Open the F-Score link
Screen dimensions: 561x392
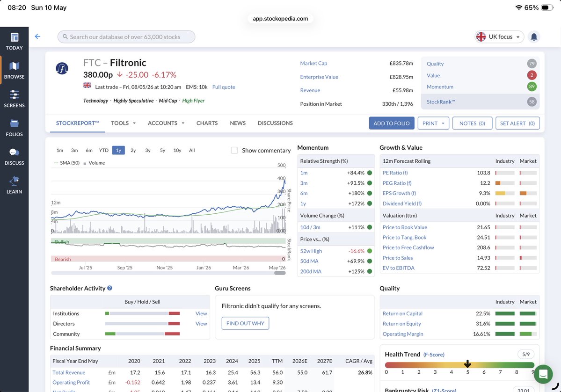click(x=434, y=355)
